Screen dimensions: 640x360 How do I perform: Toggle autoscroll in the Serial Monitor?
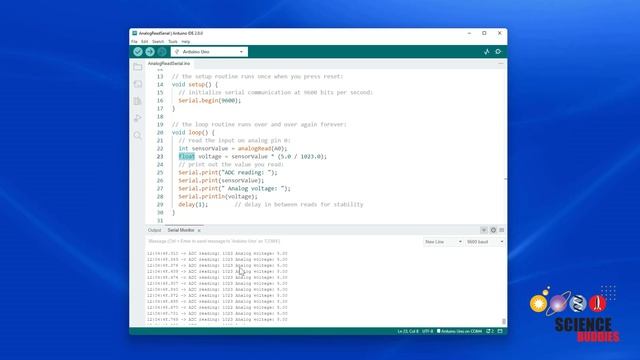[484, 230]
